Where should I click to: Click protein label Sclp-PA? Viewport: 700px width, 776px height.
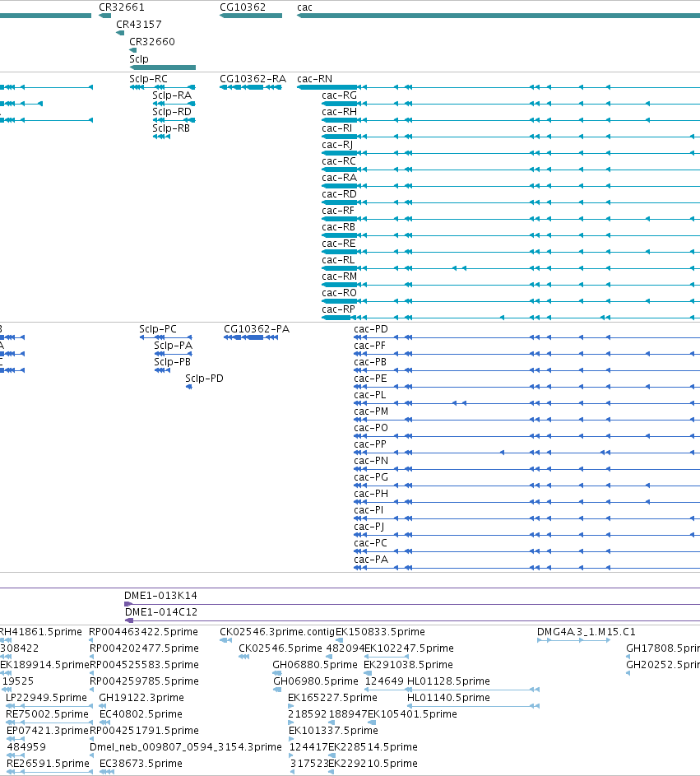pyautogui.click(x=173, y=346)
